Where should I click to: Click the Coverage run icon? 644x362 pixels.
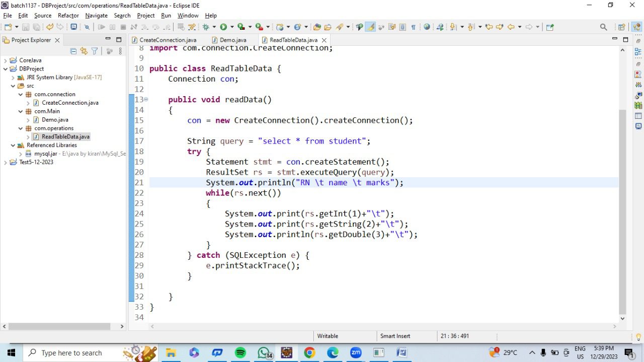point(242,27)
